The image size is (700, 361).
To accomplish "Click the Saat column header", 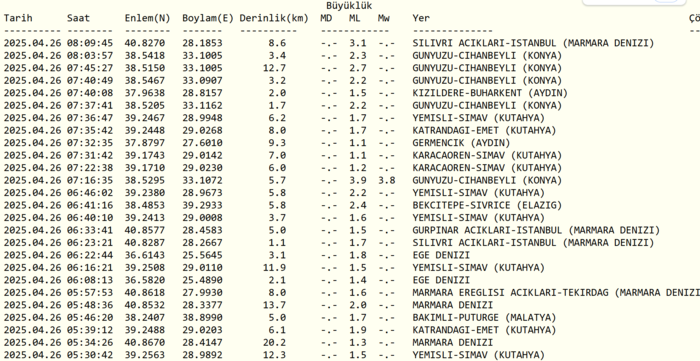I will (x=79, y=18).
